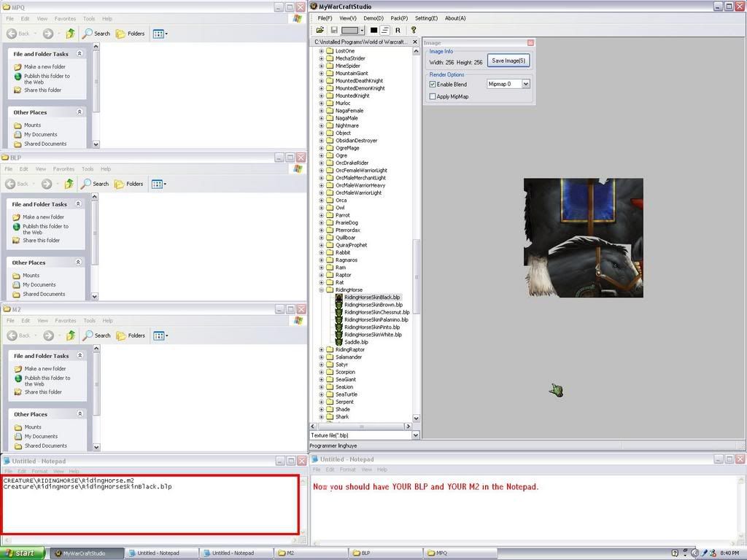
Task: Click Make a new folder in MPQ window
Action: [x=44, y=66]
